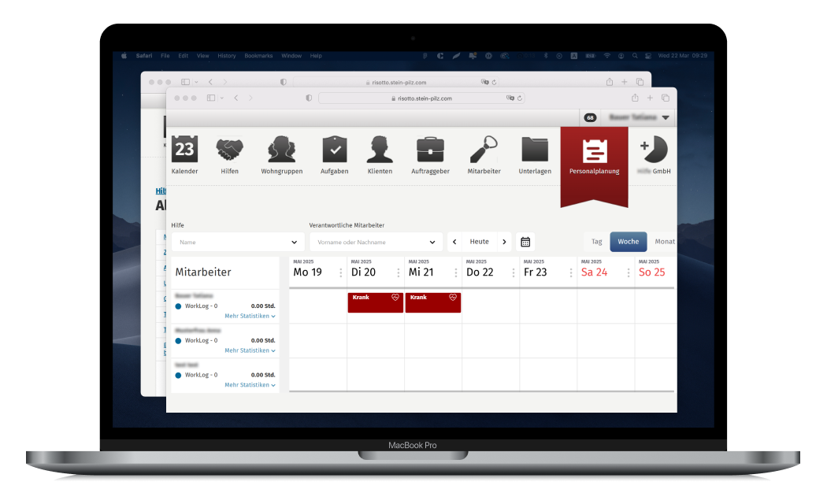
Task: Open the Bookmarks menu in Safari
Action: [258, 56]
